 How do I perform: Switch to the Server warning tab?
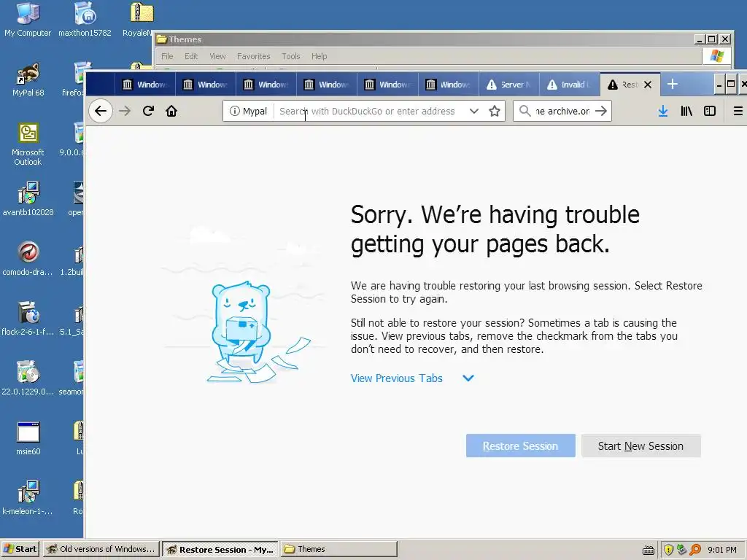(508, 85)
